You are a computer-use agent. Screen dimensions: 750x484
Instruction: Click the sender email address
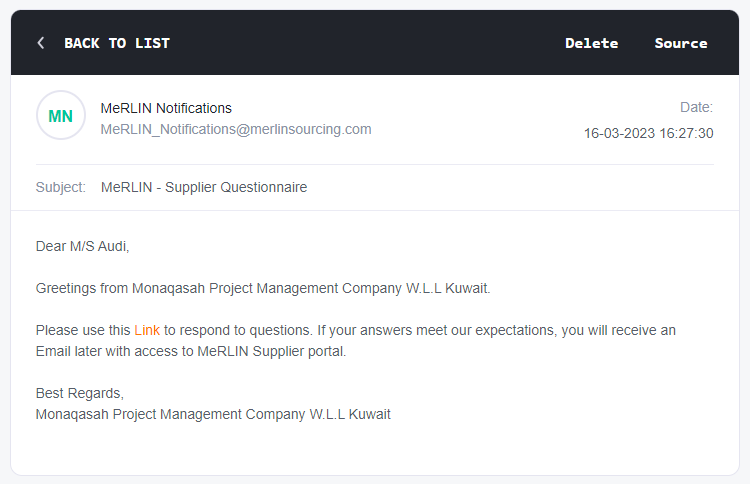(x=236, y=129)
